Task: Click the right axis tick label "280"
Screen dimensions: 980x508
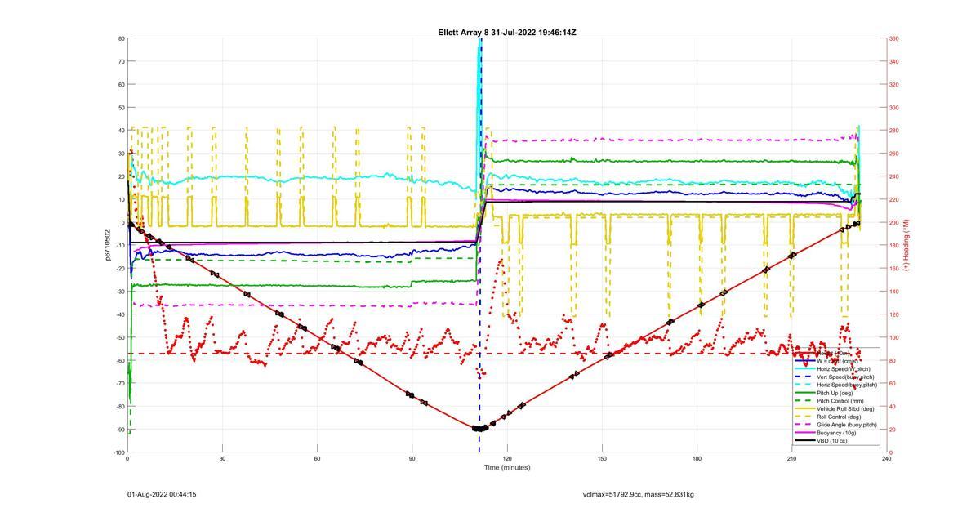Action: pyautogui.click(x=894, y=131)
